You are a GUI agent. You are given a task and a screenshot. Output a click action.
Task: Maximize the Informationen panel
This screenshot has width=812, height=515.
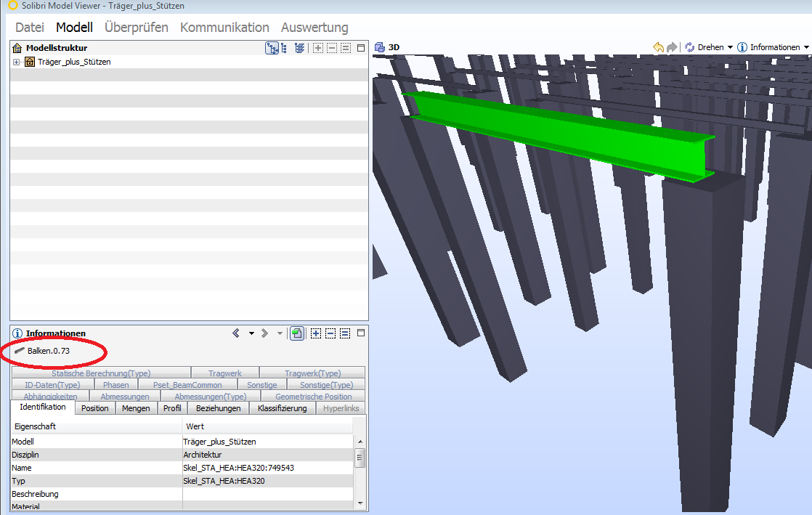(x=361, y=333)
